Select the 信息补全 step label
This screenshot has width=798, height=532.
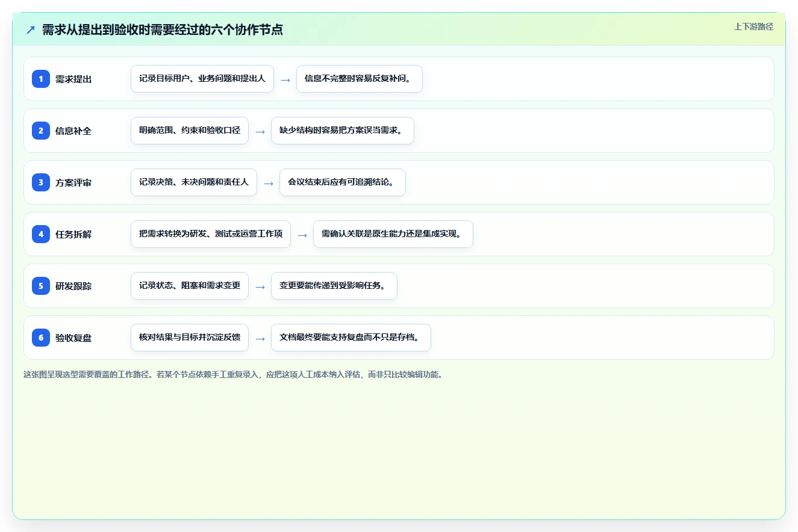[x=73, y=131]
